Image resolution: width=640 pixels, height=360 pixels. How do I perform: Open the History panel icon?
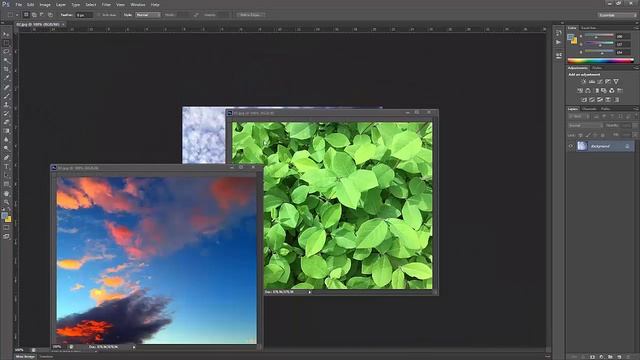coord(559,33)
